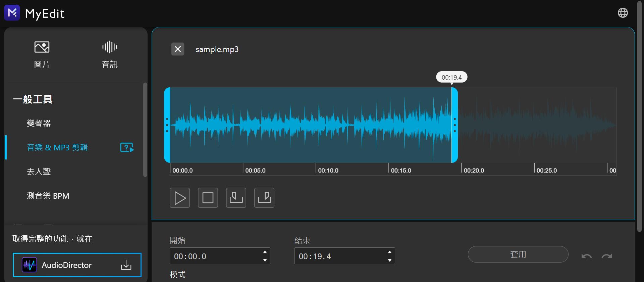Click the MyEdit logo icon
This screenshot has width=644, height=282.
coord(12,13)
